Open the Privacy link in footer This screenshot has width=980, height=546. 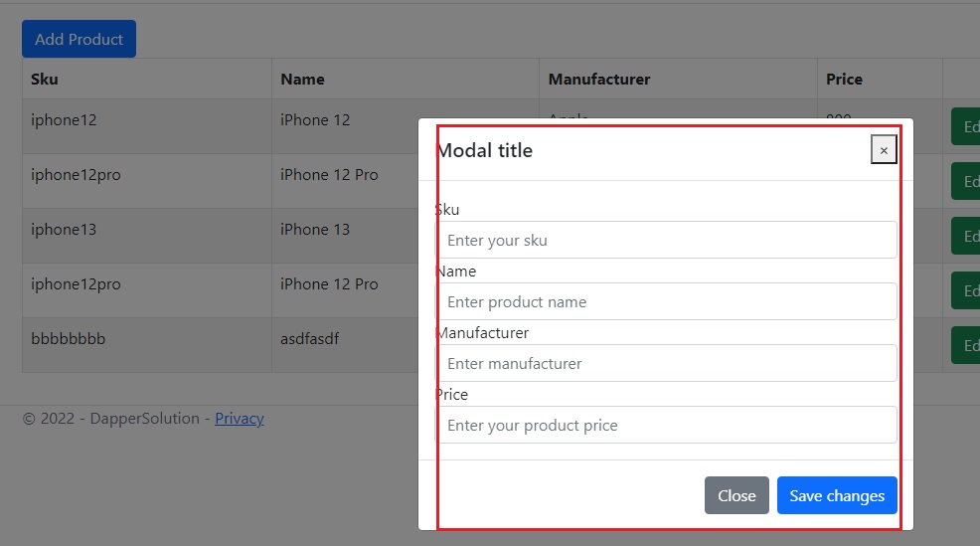click(240, 419)
